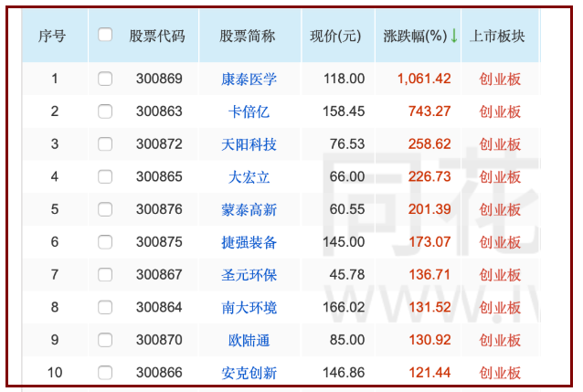Click the 173.07 percent change value

pos(429,242)
